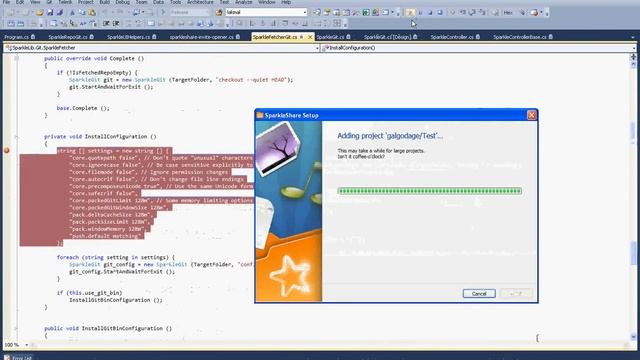Toggle Hex display in debug toolbar
The image size is (640, 360).
[x=508, y=13]
